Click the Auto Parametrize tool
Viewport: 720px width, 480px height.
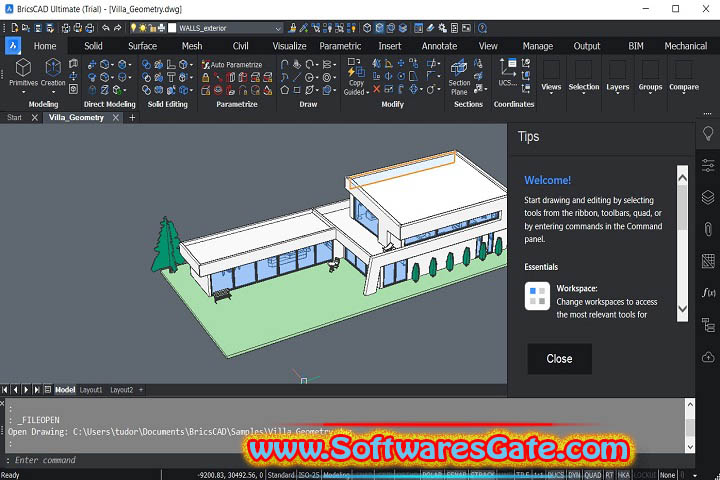(233, 65)
